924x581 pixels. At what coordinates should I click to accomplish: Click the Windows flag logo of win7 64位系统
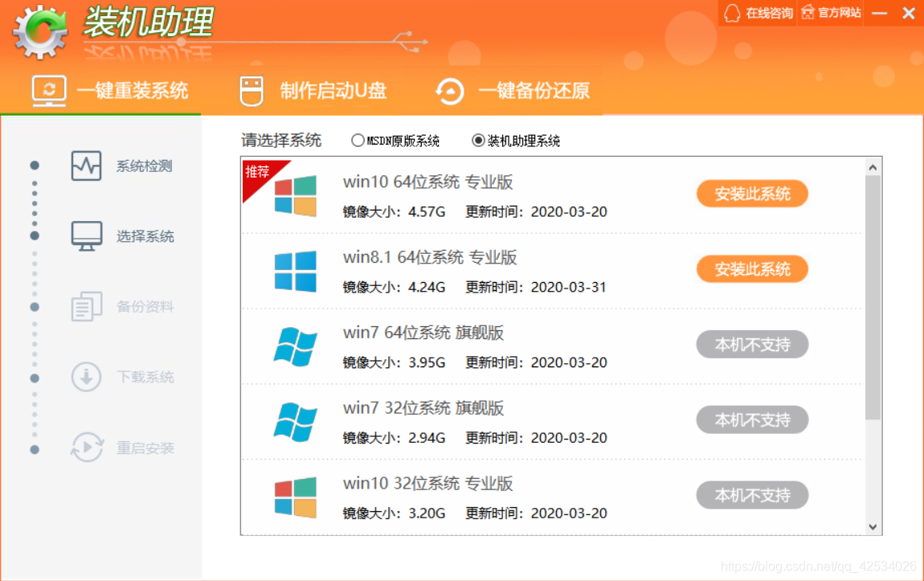coord(295,347)
